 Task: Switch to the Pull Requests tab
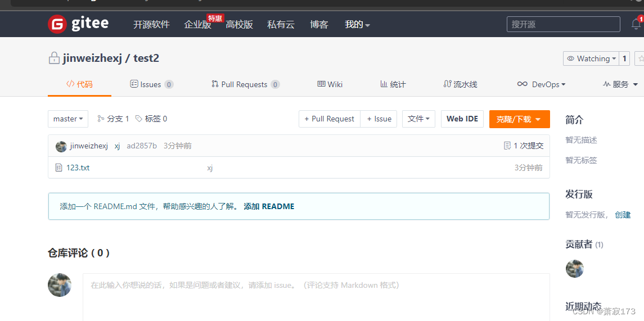click(246, 84)
